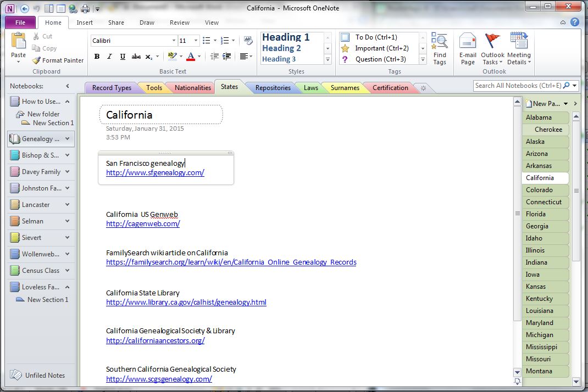Apply Italic formatting

pyautogui.click(x=109, y=57)
